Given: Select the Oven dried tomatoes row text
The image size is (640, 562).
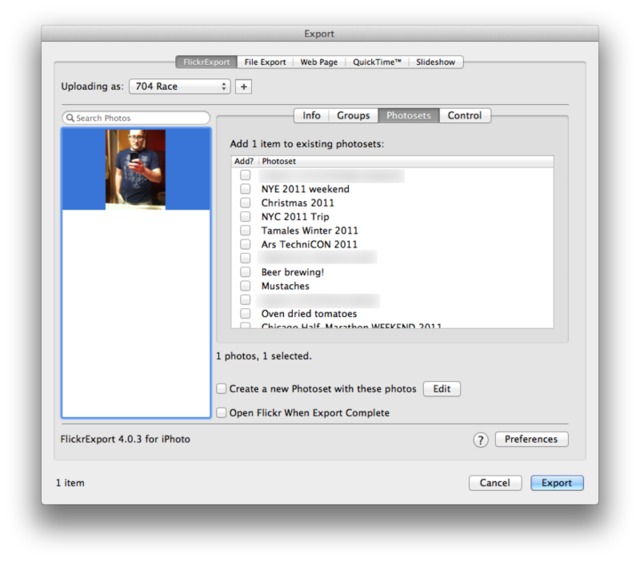Looking at the screenshot, I should pyautogui.click(x=309, y=314).
